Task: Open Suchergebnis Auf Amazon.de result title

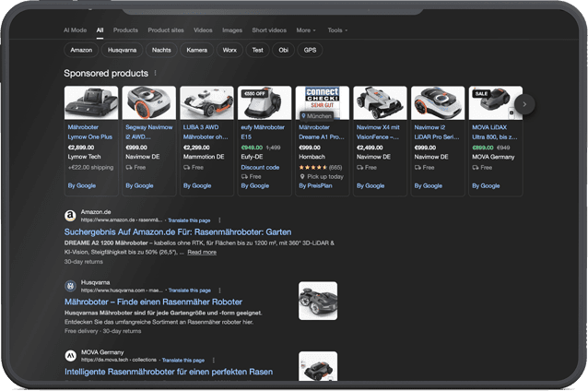Action: point(178,231)
